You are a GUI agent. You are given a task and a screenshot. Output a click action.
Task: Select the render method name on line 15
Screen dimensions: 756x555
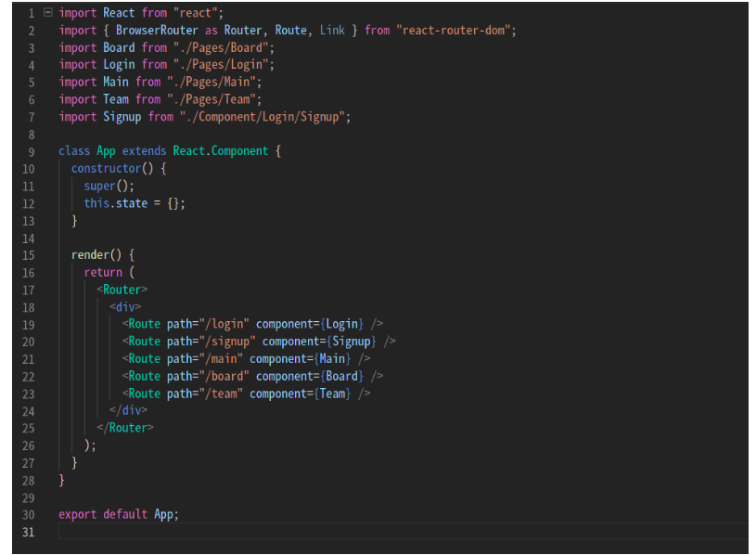click(x=91, y=254)
